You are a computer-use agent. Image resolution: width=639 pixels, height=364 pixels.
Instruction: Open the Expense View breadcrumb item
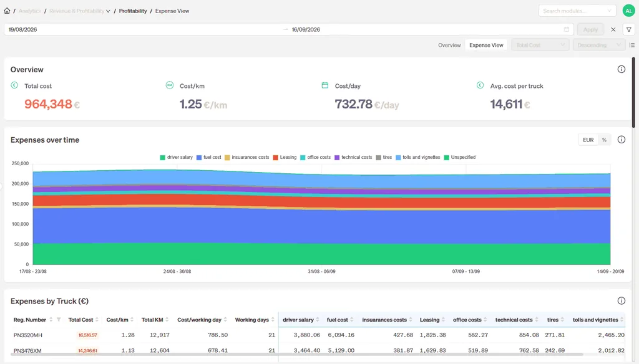tap(172, 11)
